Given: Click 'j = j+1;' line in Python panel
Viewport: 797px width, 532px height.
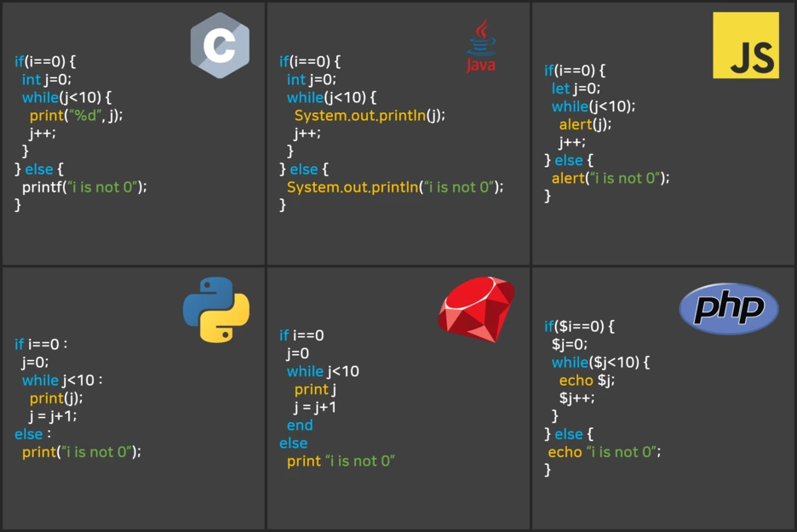Looking at the screenshot, I should tap(53, 416).
